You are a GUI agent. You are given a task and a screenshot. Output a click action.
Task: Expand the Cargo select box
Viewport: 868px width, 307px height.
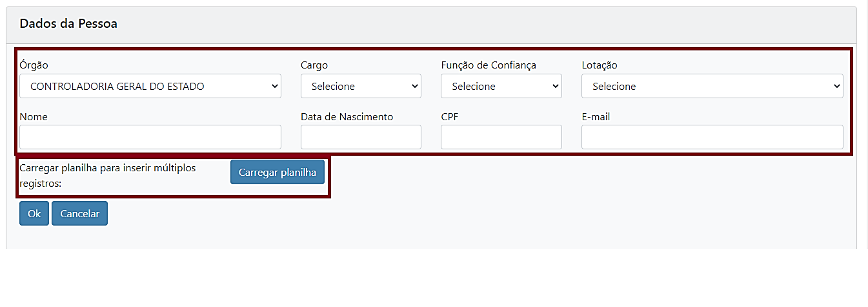point(361,86)
